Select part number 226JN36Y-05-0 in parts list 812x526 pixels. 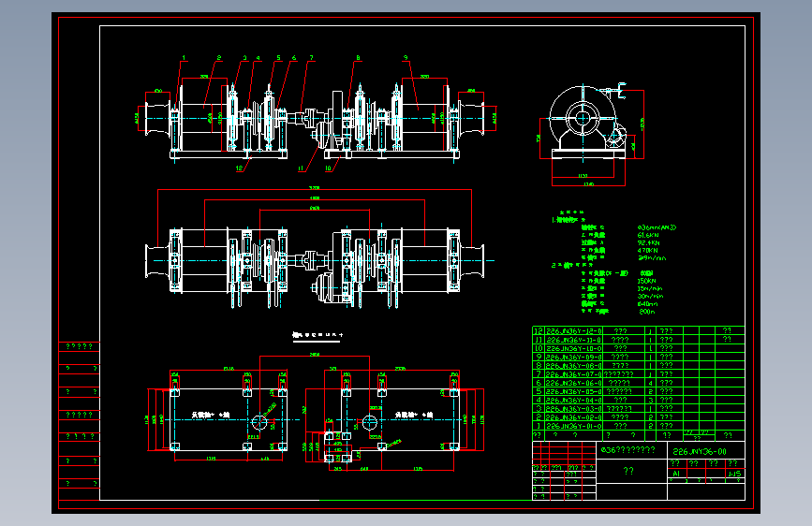[574, 391]
